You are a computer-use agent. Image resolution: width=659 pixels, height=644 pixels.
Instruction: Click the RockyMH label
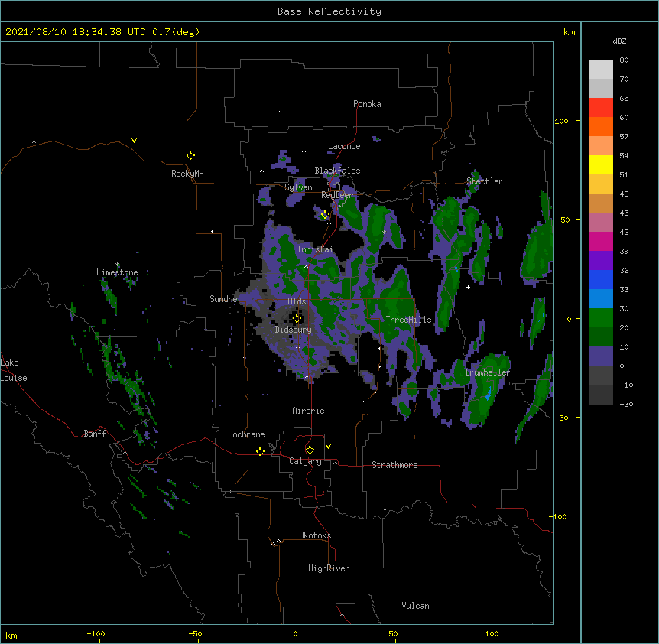[187, 174]
